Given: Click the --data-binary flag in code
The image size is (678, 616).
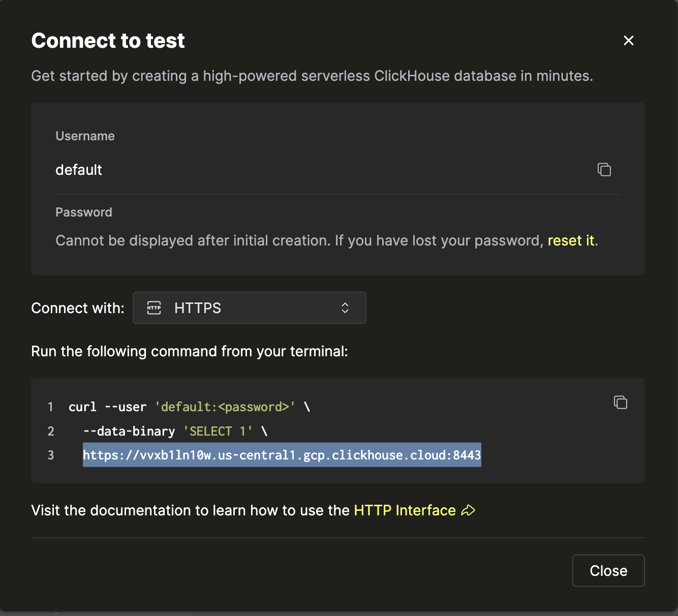Looking at the screenshot, I should (129, 432).
